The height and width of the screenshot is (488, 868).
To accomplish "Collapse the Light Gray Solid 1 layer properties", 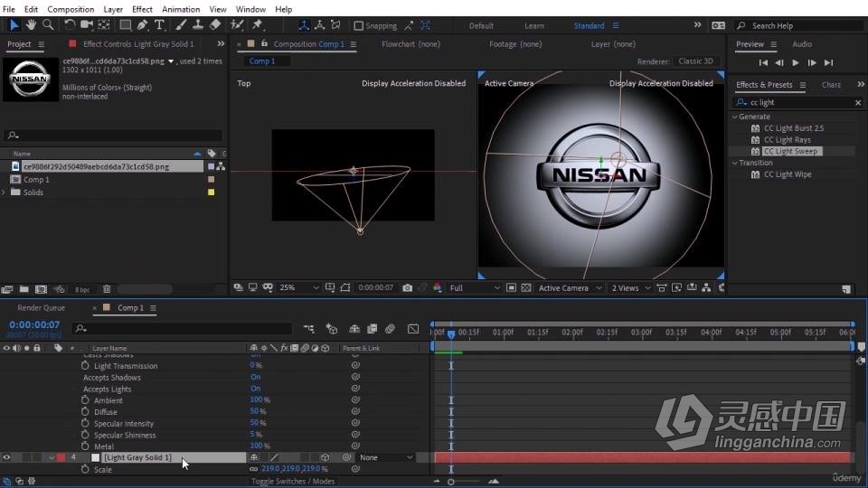I will pos(52,458).
